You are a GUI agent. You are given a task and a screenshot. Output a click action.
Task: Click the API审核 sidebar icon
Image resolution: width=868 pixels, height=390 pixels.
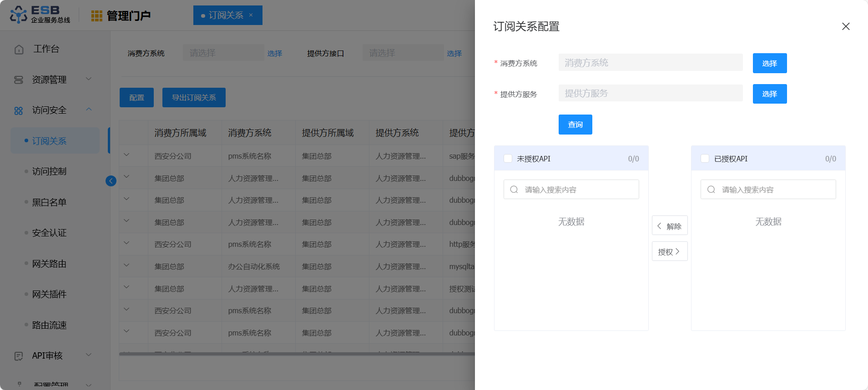(19, 356)
